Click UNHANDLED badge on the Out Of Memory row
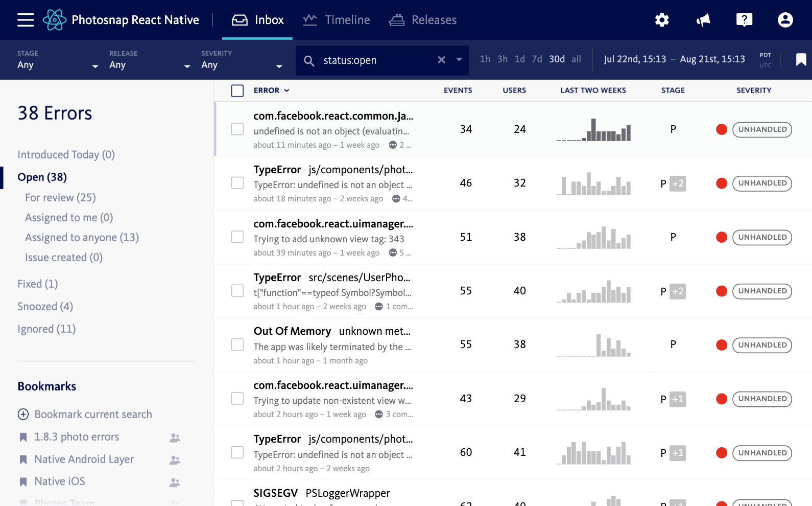The width and height of the screenshot is (812, 506). 762,345
